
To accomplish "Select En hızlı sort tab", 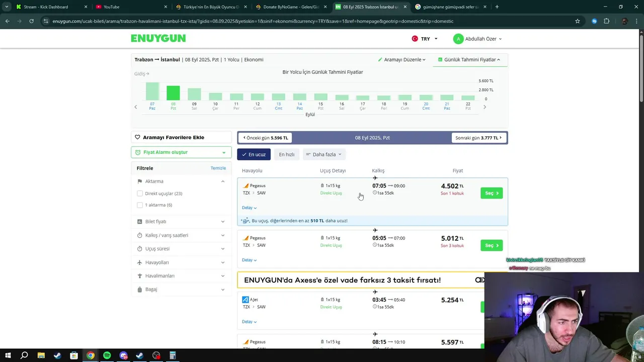I will 287,154.
